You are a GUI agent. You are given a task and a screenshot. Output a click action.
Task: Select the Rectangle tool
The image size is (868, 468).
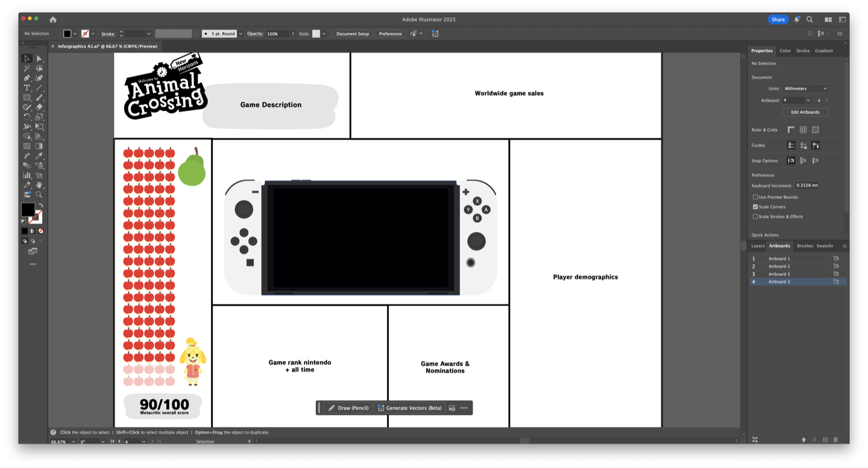coord(27,97)
